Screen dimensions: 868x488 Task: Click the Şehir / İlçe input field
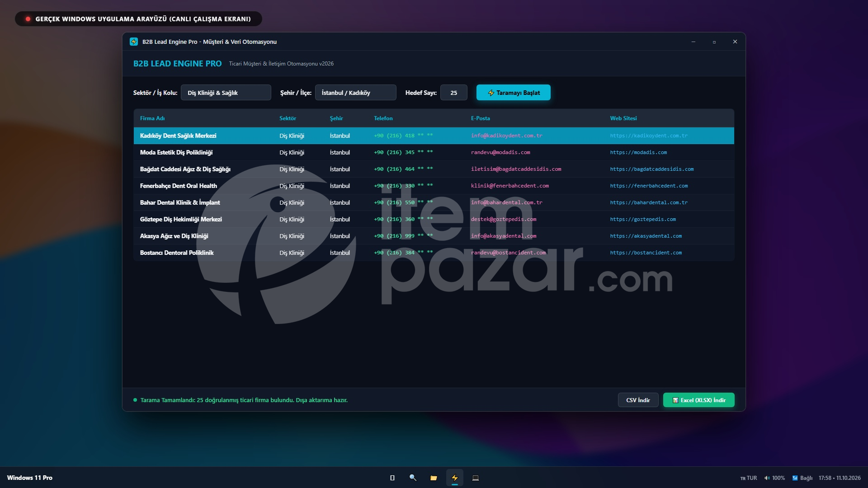coord(355,93)
